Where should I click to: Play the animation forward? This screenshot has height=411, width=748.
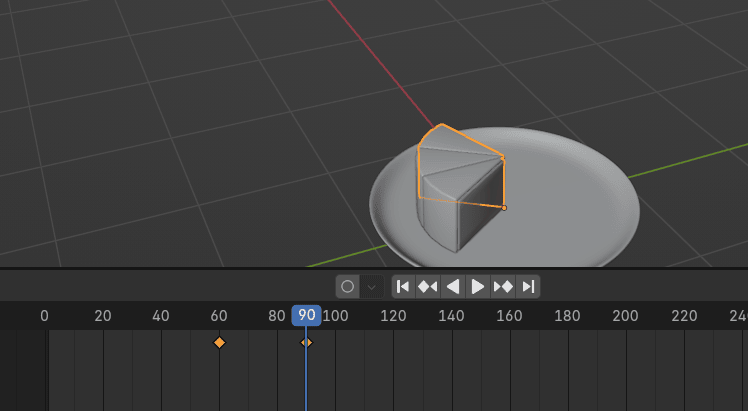[x=478, y=287]
